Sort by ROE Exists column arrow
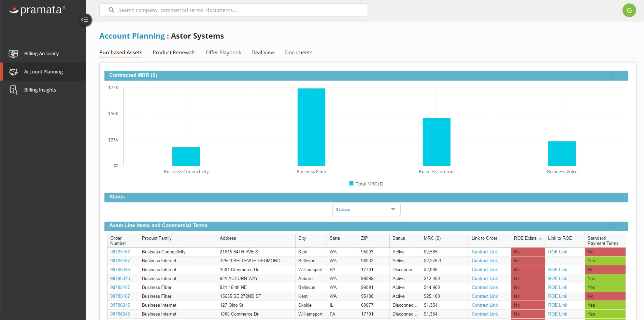 pyautogui.click(x=541, y=239)
